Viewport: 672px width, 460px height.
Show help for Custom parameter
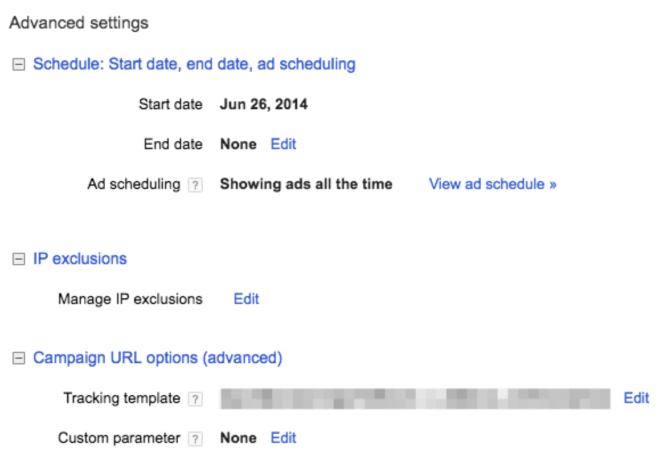(x=196, y=438)
